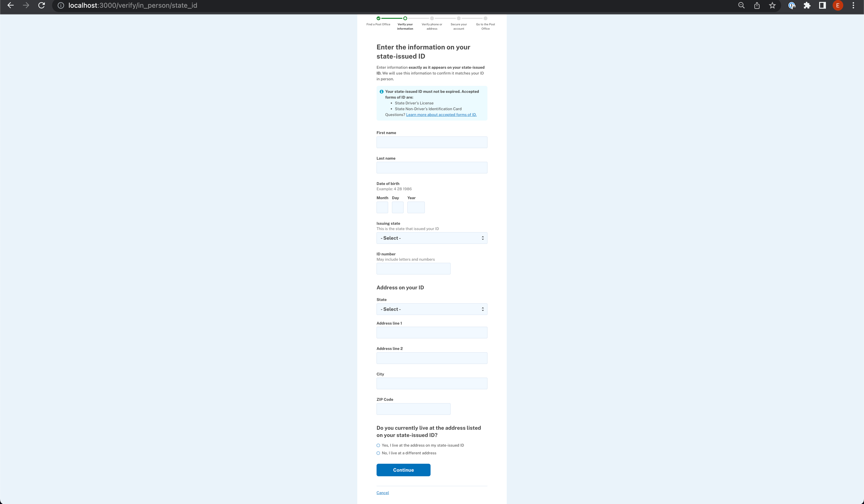Open the zoom magnifier icon in address bar
Viewport: 864px width, 504px height.
[741, 6]
